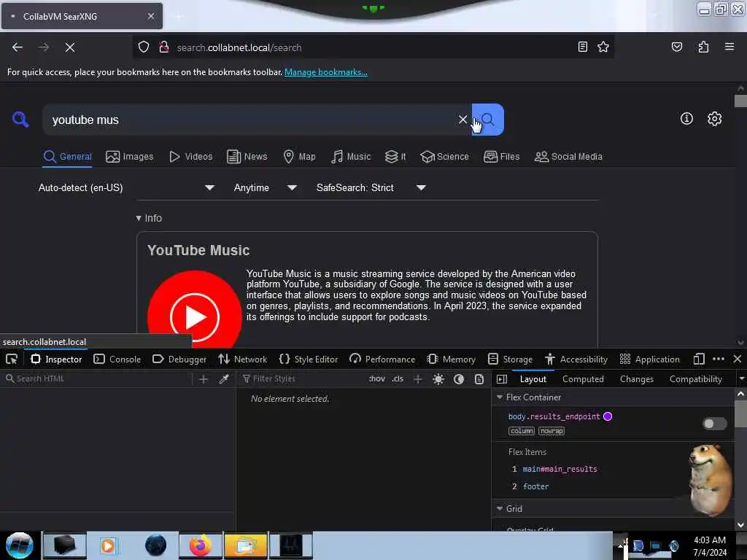Toggle flexbox overlay for body.results_endpoint
Viewport: 747px width, 560px height.
[714, 424]
